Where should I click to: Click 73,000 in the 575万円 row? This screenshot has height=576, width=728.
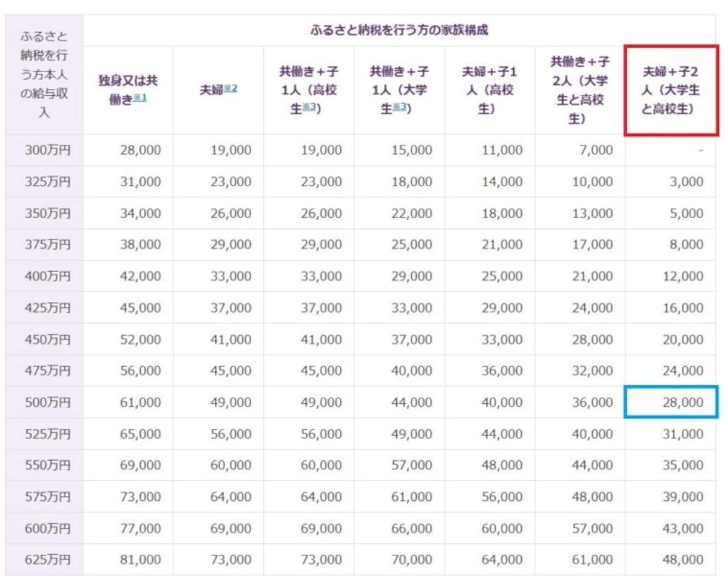(x=141, y=497)
